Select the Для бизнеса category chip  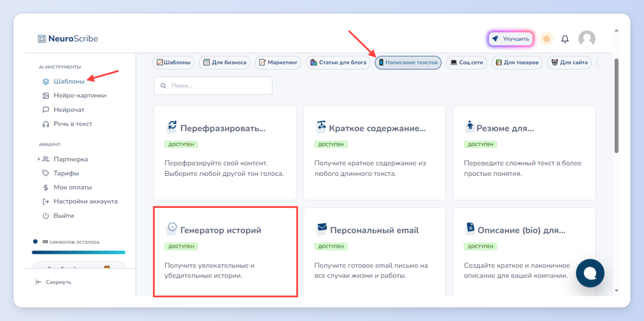225,63
